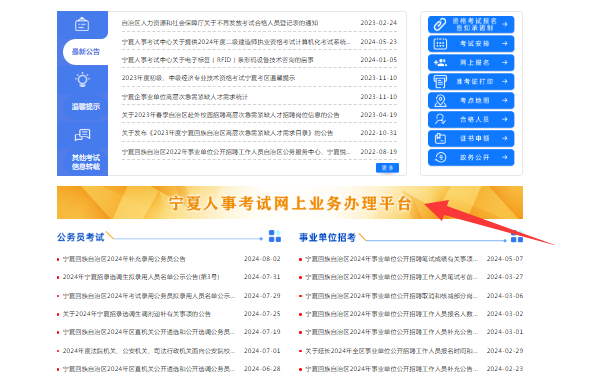Screen dimensions: 600x385
Task: Click the calendar icon beside 考试安排
Action: pos(440,44)
